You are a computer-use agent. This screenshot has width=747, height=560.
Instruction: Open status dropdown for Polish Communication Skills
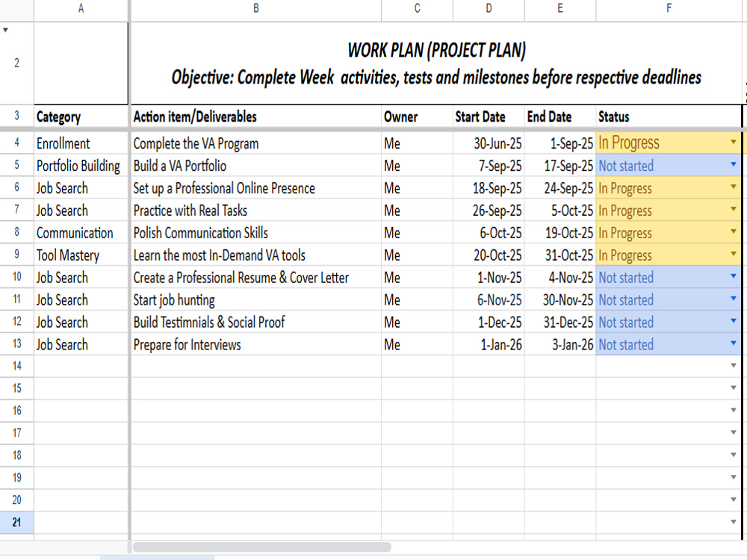pos(734,232)
